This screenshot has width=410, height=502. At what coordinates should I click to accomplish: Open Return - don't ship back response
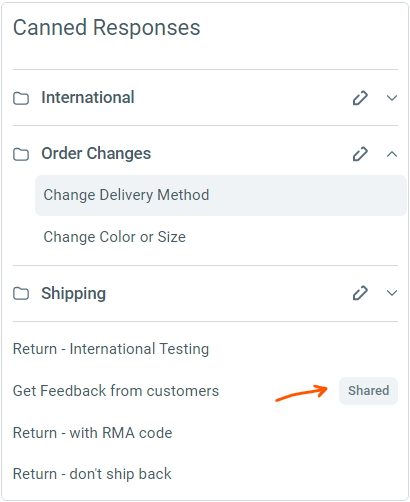tap(92, 474)
